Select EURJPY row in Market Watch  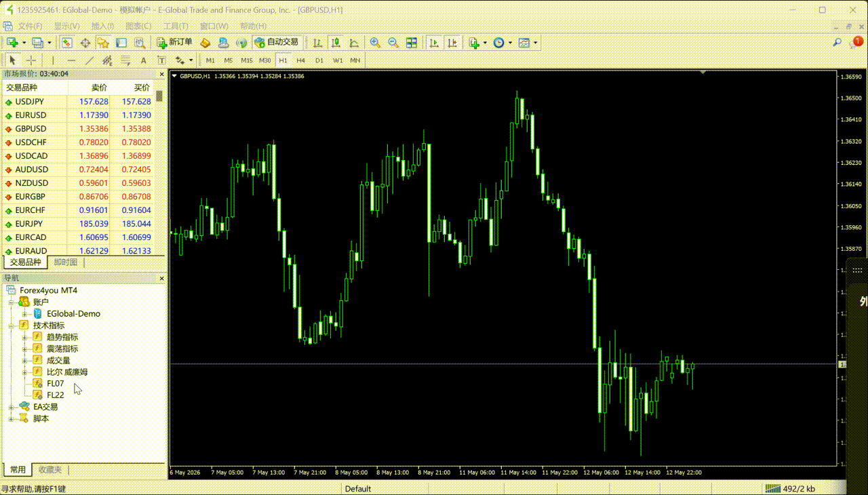coord(78,224)
